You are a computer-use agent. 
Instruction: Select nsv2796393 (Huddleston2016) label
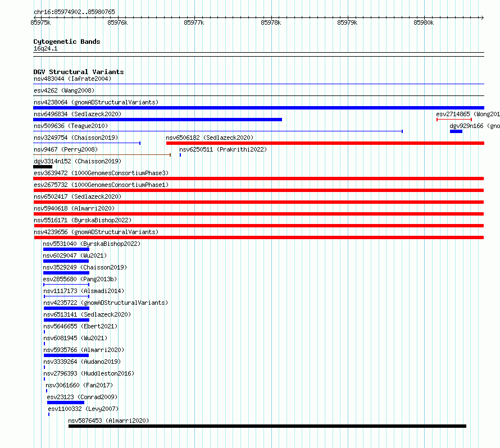(x=89, y=373)
